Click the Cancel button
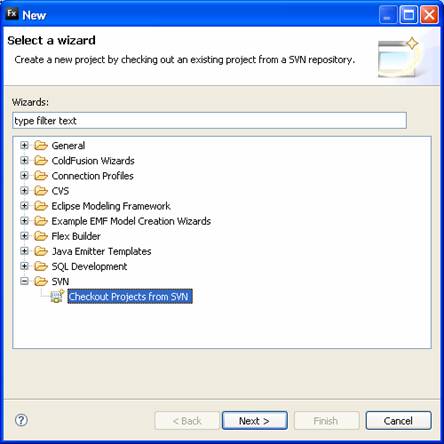Image resolution: width=444 pixels, height=444 pixels. point(398,421)
